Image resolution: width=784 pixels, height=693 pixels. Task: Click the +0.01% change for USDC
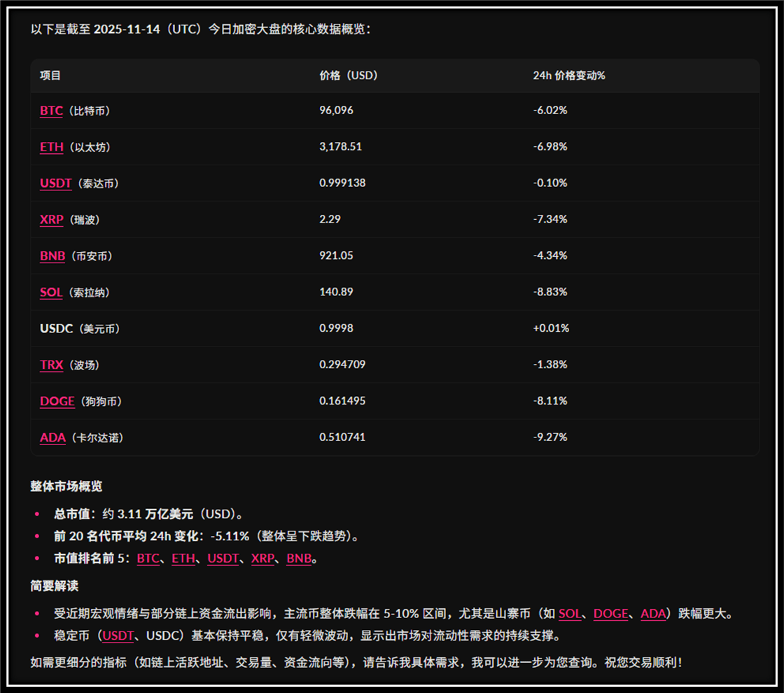(551, 328)
